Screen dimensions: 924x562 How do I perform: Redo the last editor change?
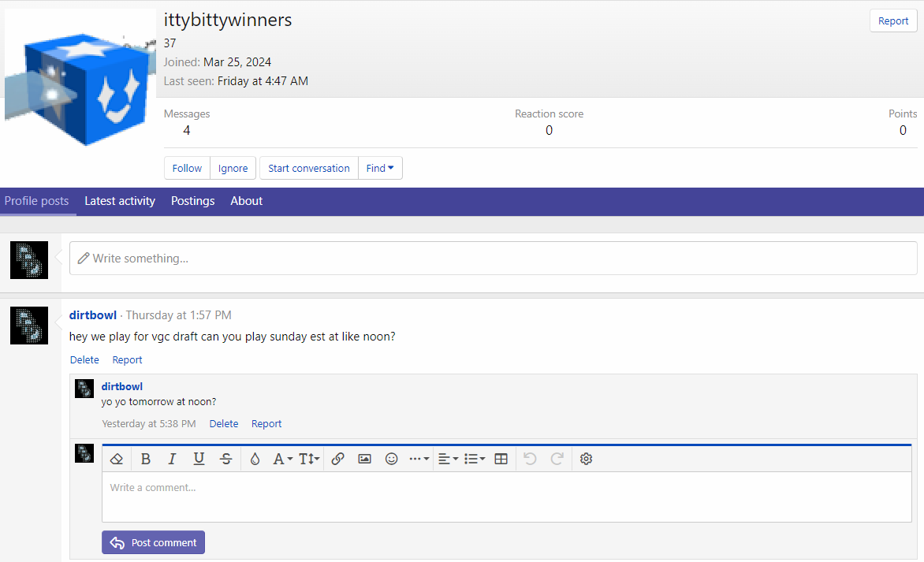557,458
